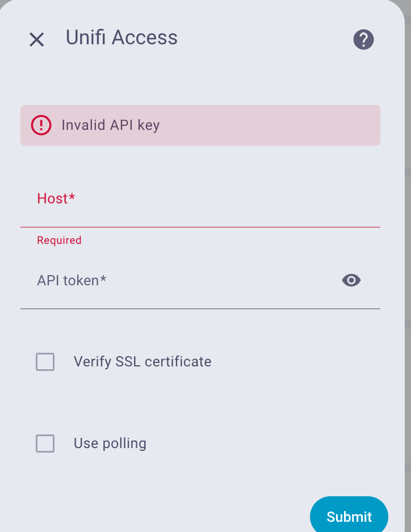Click the underline beneath API token
This screenshot has width=411, height=532.
200,309
